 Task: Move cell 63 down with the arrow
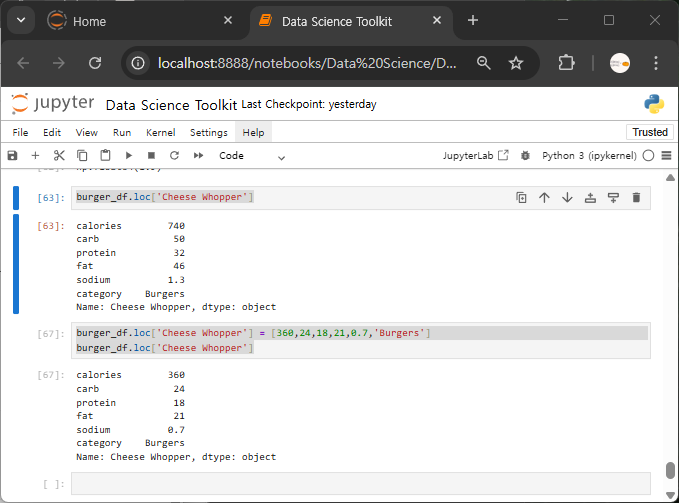[567, 198]
